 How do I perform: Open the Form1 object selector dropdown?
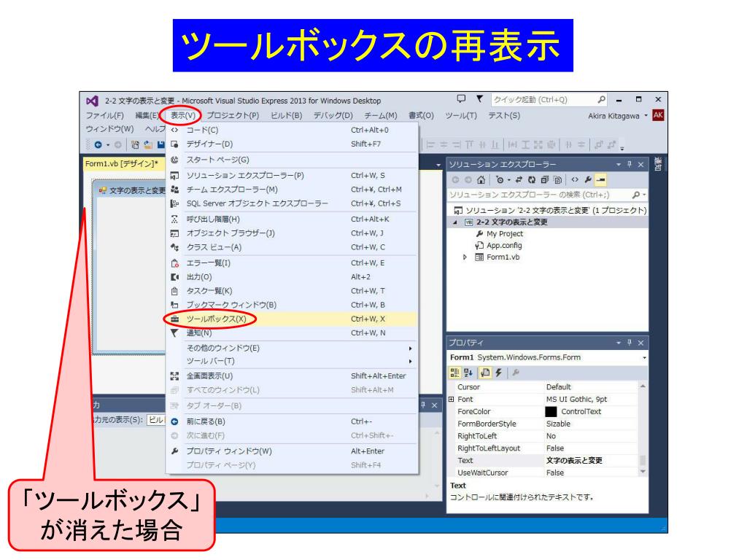click(x=644, y=357)
